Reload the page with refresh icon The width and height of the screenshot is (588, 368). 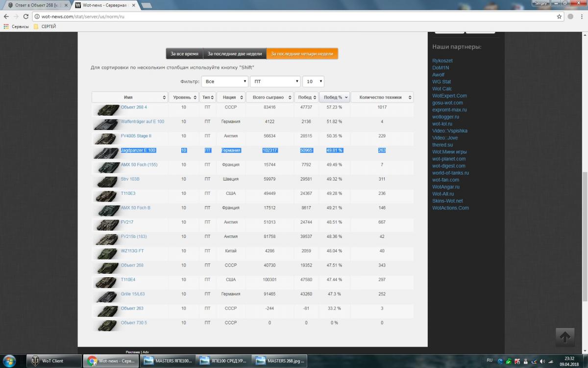(x=26, y=16)
